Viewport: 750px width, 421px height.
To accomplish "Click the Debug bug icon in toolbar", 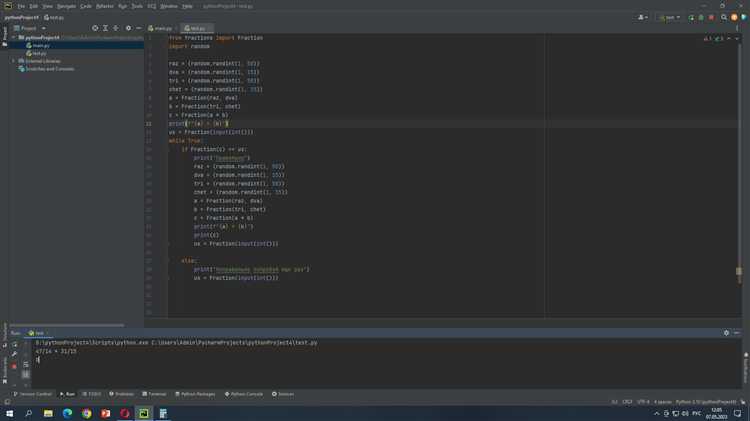I will point(701,18).
